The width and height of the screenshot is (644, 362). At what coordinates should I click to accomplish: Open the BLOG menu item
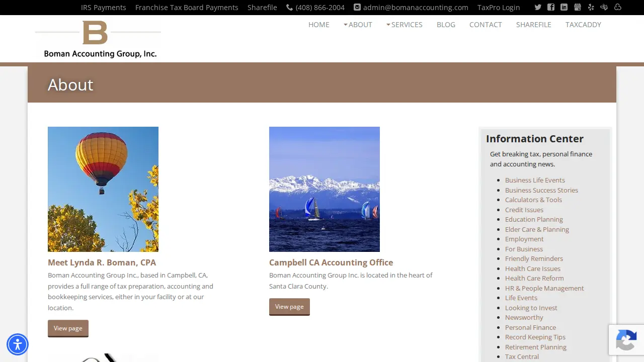pos(446,25)
